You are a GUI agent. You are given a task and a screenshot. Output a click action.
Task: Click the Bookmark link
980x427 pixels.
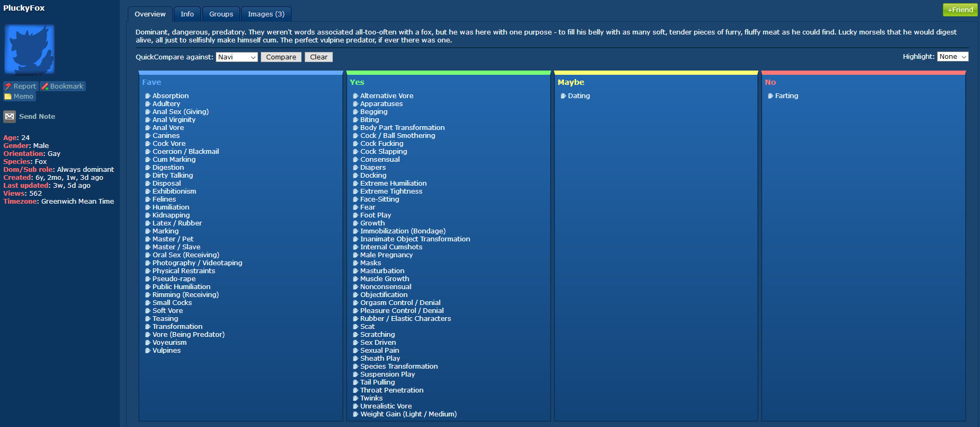point(67,86)
